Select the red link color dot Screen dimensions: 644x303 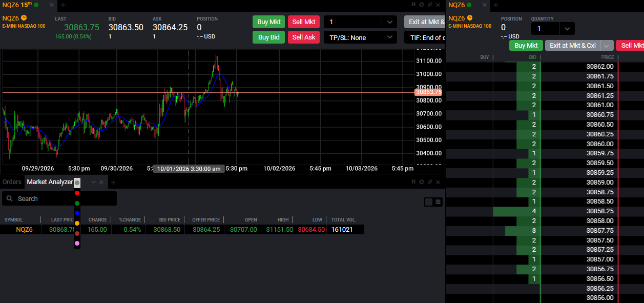[x=77, y=193]
